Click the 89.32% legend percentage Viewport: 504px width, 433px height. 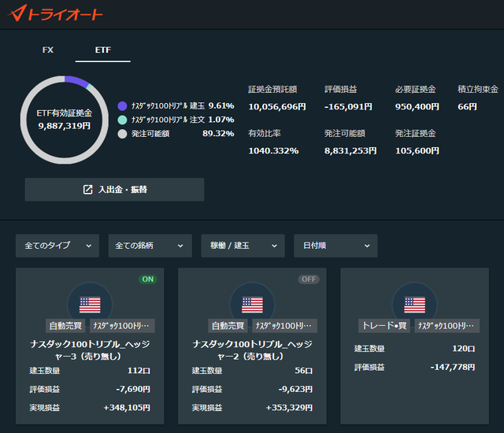pyautogui.click(x=218, y=133)
